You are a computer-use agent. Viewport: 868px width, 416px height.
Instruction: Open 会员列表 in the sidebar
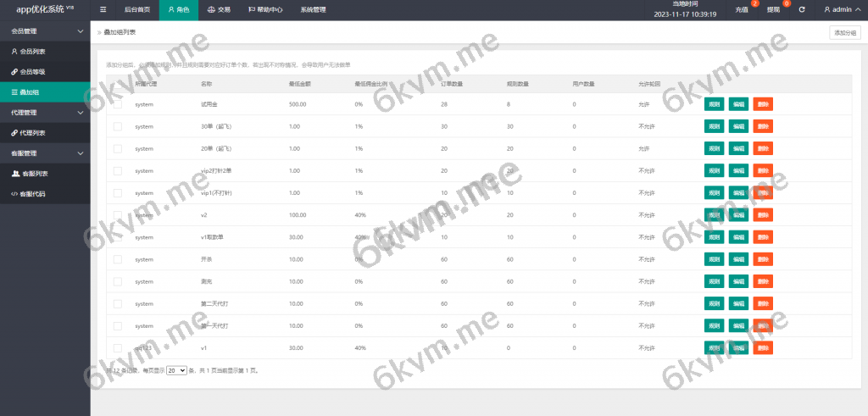[32, 51]
